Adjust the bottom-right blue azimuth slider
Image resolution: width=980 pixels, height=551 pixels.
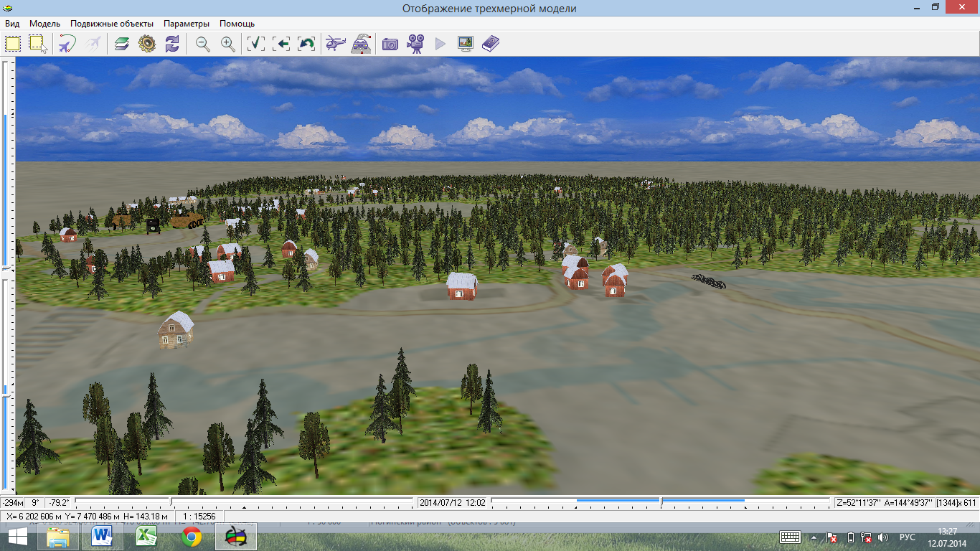(x=661, y=502)
